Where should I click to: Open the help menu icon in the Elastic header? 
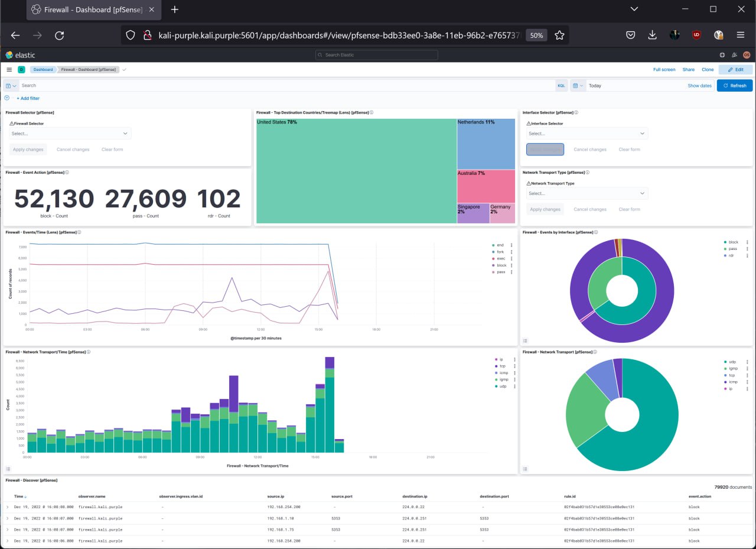[x=722, y=55]
